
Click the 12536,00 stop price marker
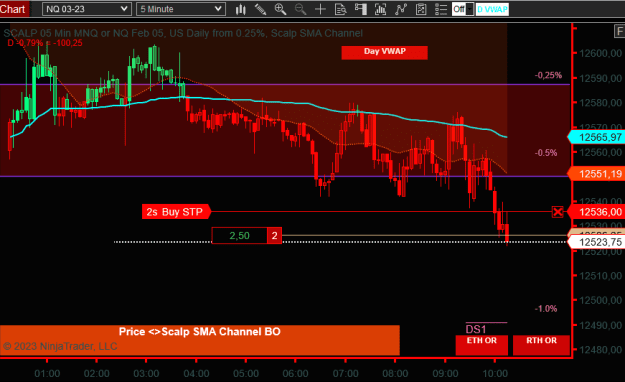[596, 212]
